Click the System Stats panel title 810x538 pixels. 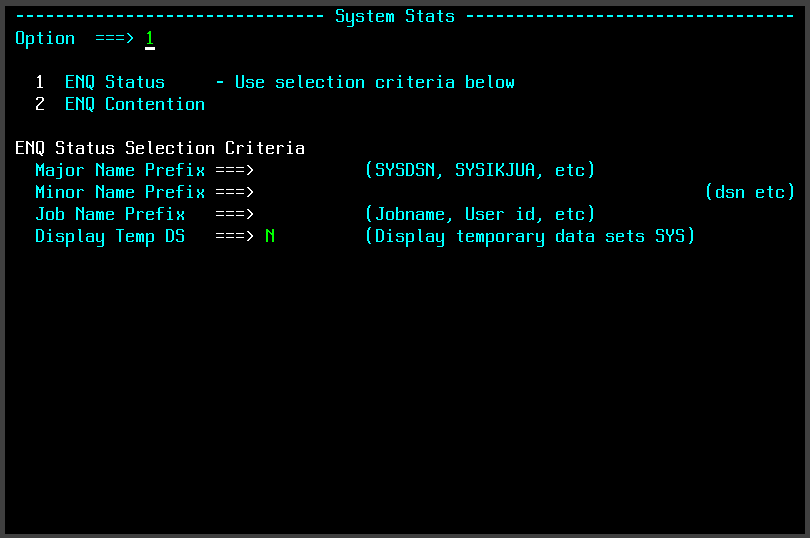395,17
